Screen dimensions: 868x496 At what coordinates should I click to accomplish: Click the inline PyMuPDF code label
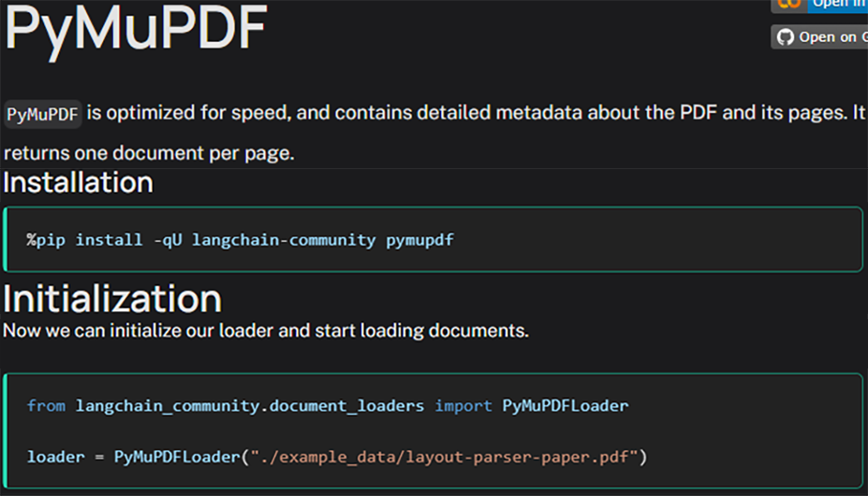(43, 114)
